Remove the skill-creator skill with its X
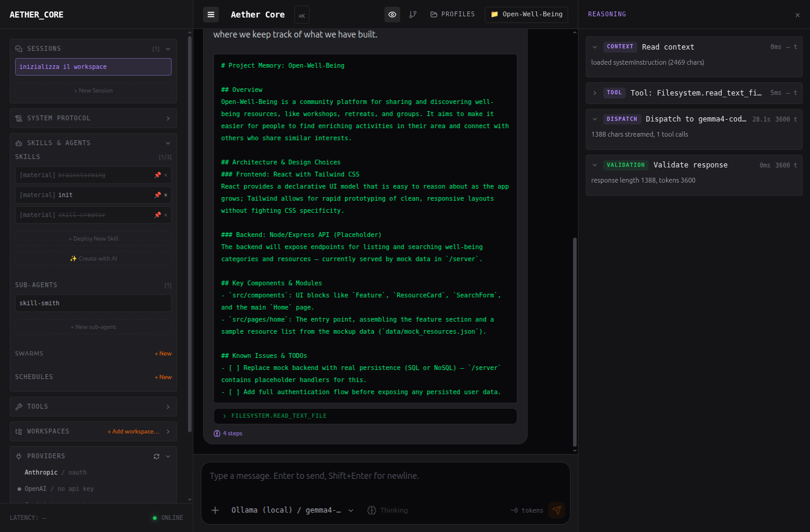Image resolution: width=810 pixels, height=532 pixels. pos(166,215)
